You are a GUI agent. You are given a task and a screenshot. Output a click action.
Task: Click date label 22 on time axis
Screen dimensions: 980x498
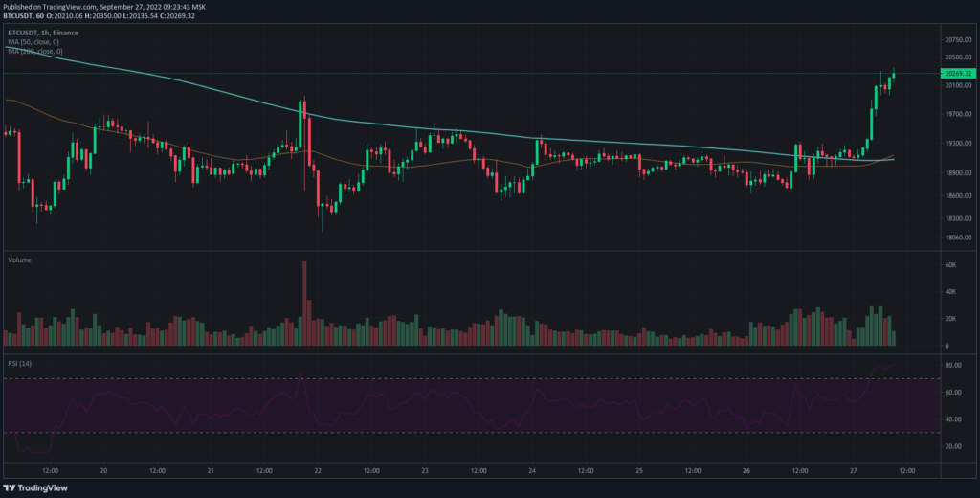tap(318, 470)
